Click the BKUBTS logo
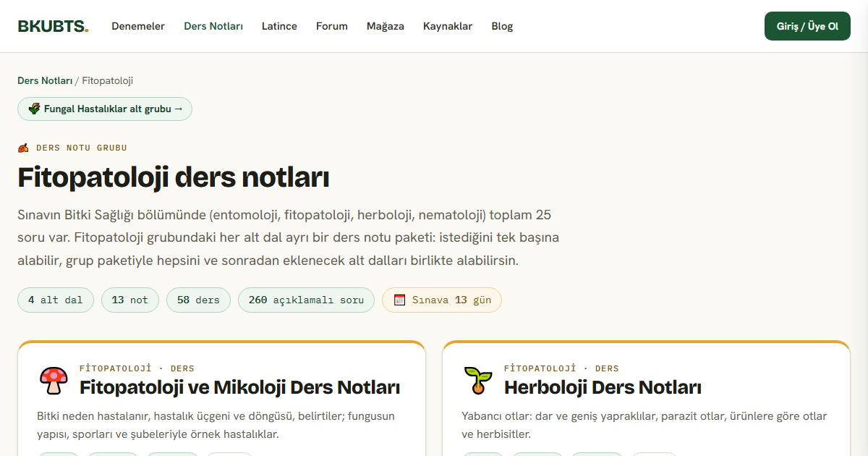868x456 pixels. [x=53, y=26]
